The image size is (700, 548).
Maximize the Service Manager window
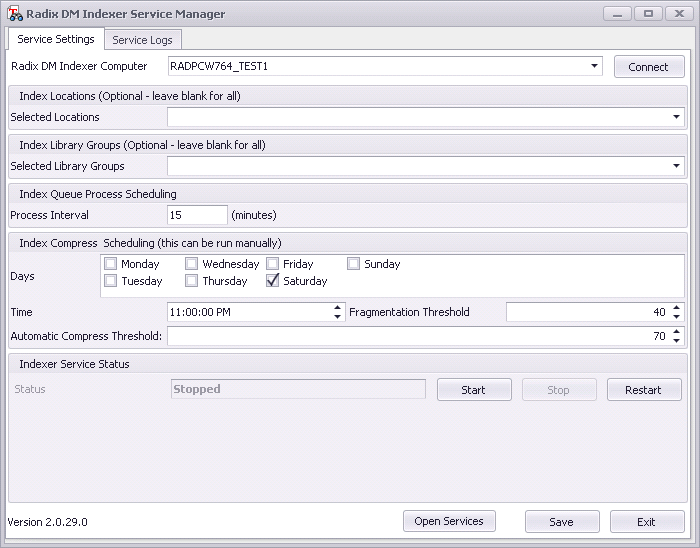648,14
